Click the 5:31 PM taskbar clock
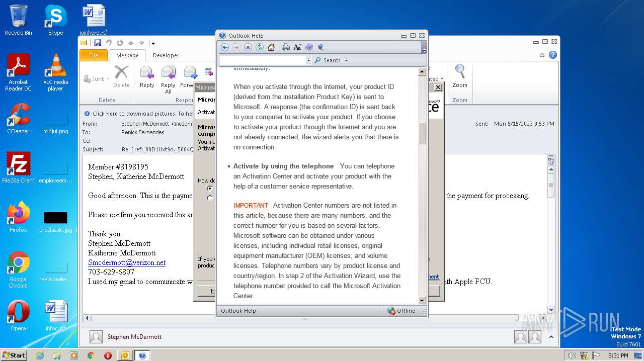The image size is (644, 362). 618,355
